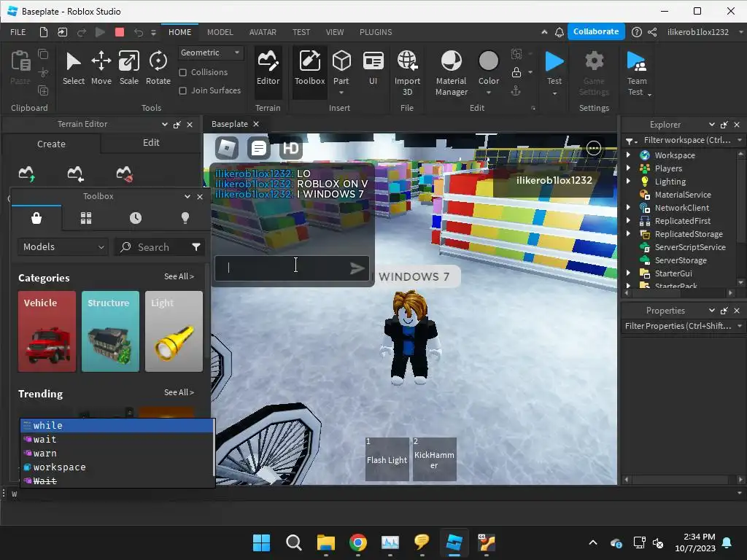Click See All next to Categories
Viewport: 747px width, 560px height.
click(x=179, y=276)
